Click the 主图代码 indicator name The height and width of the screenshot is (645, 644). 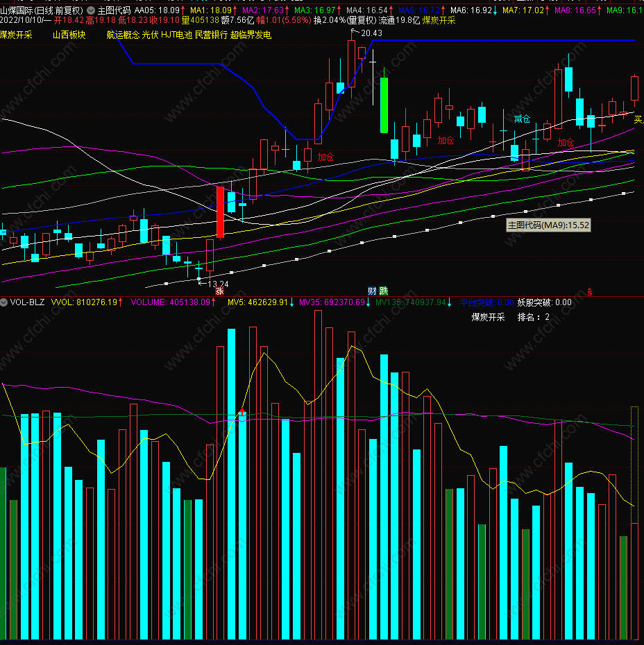pos(114,10)
